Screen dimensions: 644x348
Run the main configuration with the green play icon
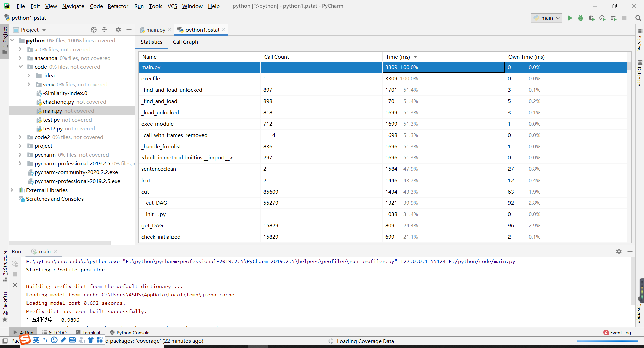[x=570, y=18]
